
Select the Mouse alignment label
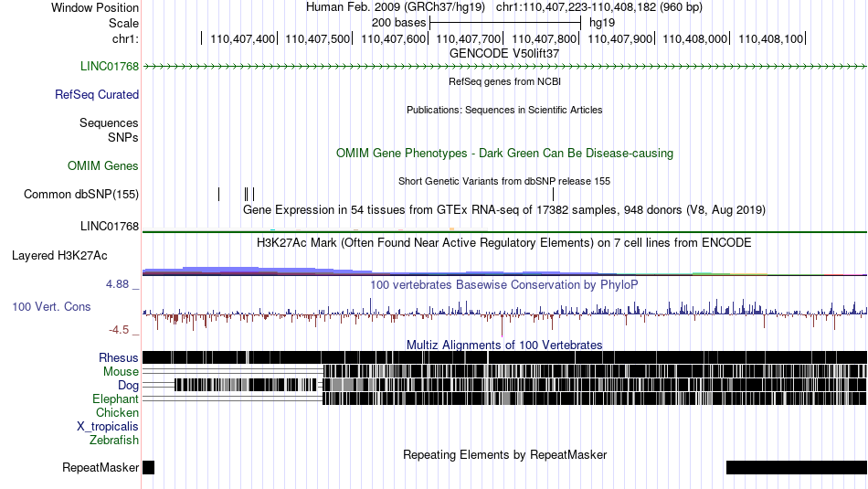coord(121,372)
